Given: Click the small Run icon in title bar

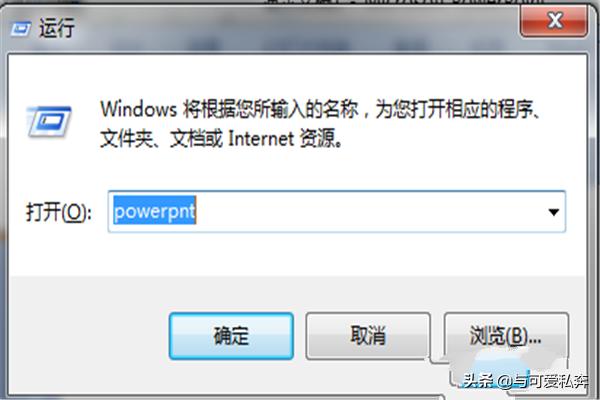Looking at the screenshot, I should (x=20, y=29).
